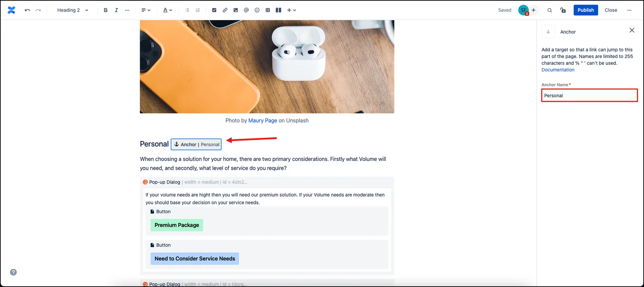Click the 'If your volume needs' dialog text

tap(265, 199)
